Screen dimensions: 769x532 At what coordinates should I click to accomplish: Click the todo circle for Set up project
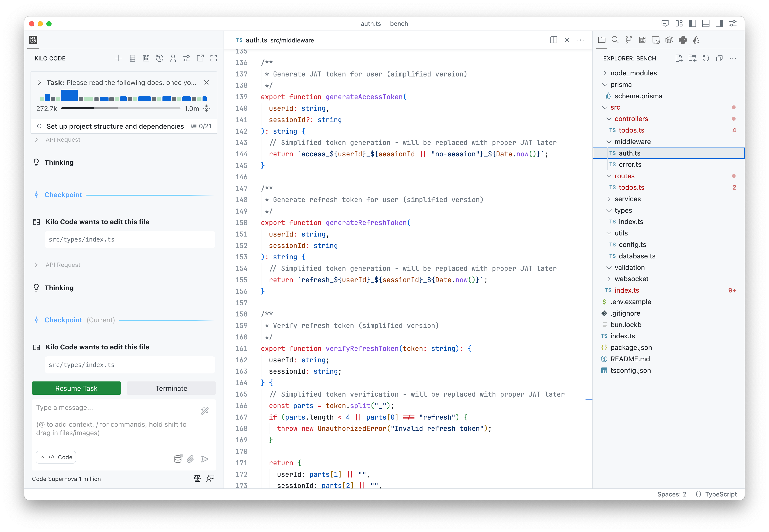pos(39,126)
